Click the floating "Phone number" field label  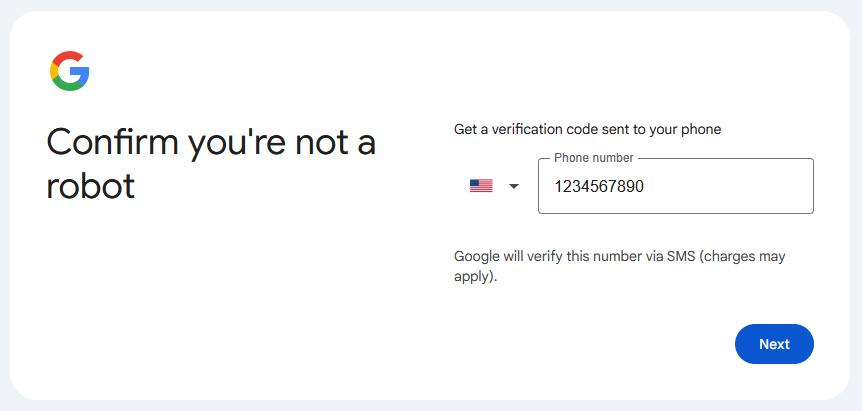click(594, 158)
